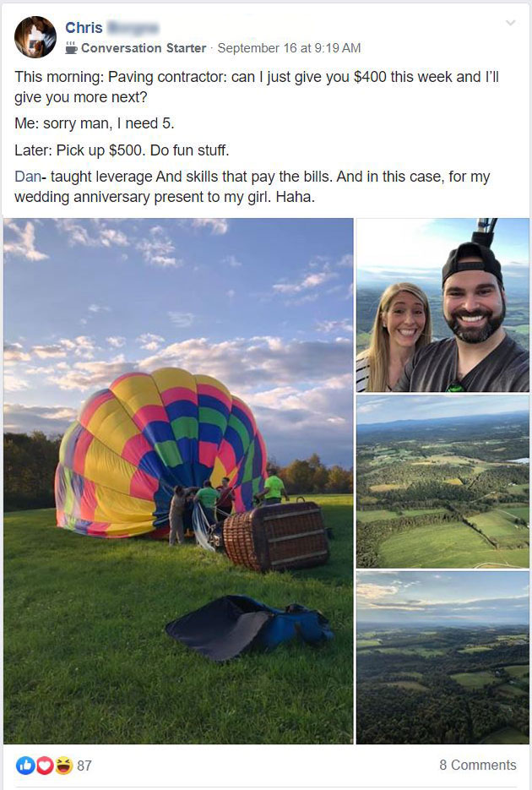This screenshot has width=532, height=790.
Task: Open Chris's profile picture
Action: (x=35, y=37)
